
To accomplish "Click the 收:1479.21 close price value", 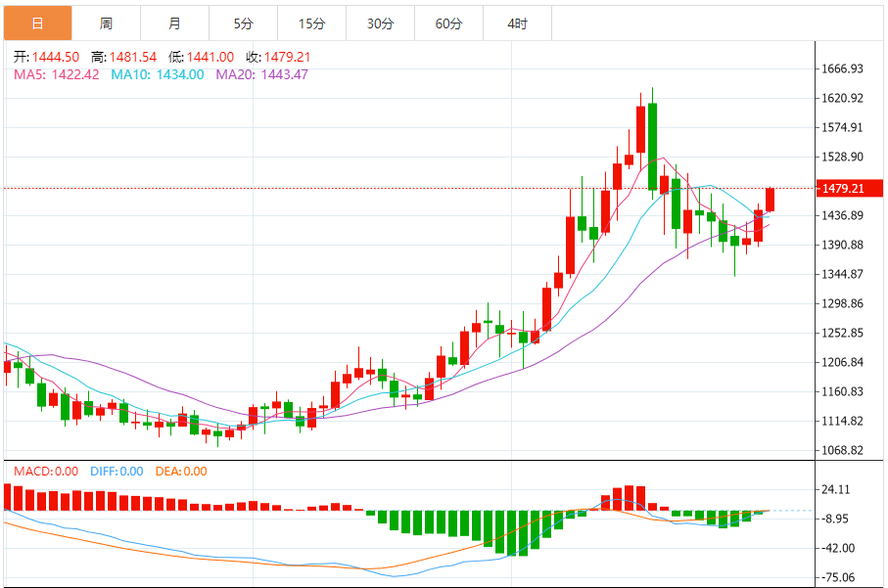I will tap(278, 57).
